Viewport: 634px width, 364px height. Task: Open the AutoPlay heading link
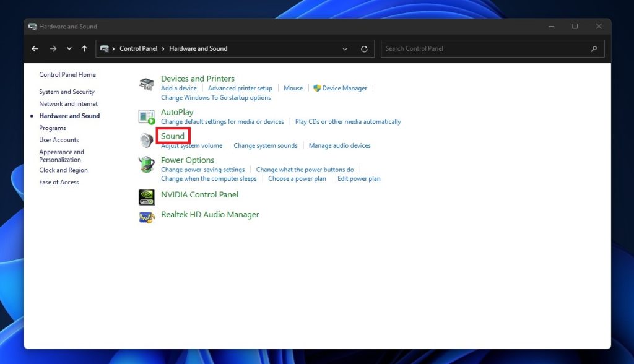(x=177, y=112)
